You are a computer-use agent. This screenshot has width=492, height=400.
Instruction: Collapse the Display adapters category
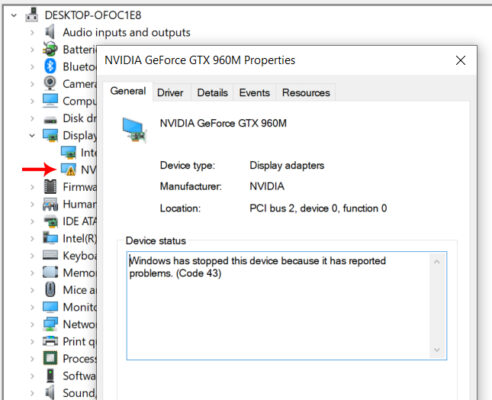(x=32, y=136)
